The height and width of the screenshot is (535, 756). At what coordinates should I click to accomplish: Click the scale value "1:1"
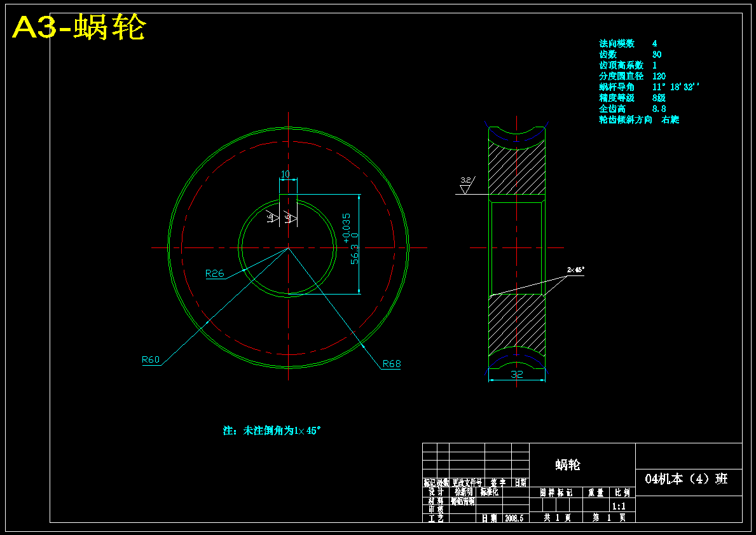click(619, 506)
